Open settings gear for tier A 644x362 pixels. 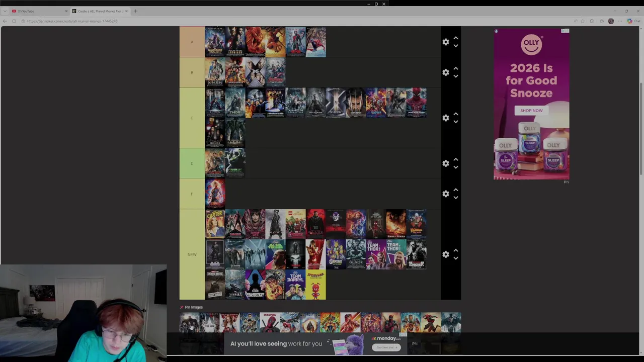446,42
